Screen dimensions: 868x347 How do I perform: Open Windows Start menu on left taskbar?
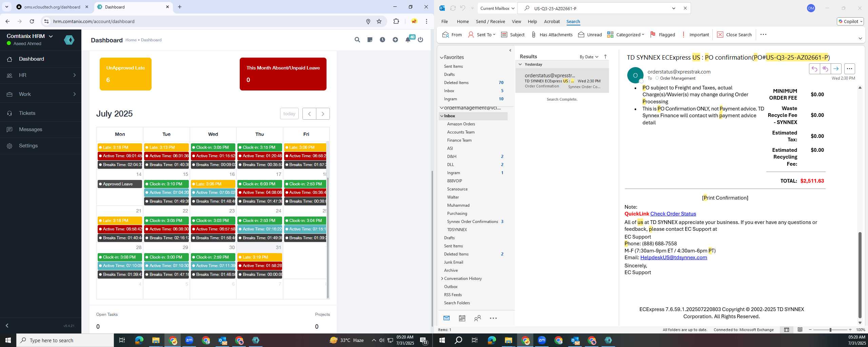[8, 340]
